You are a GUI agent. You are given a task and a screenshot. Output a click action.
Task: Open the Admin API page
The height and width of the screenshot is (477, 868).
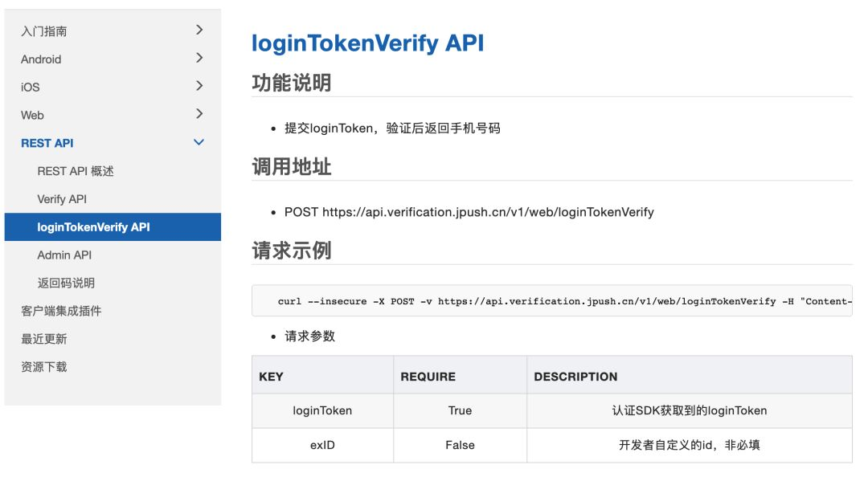(x=64, y=255)
